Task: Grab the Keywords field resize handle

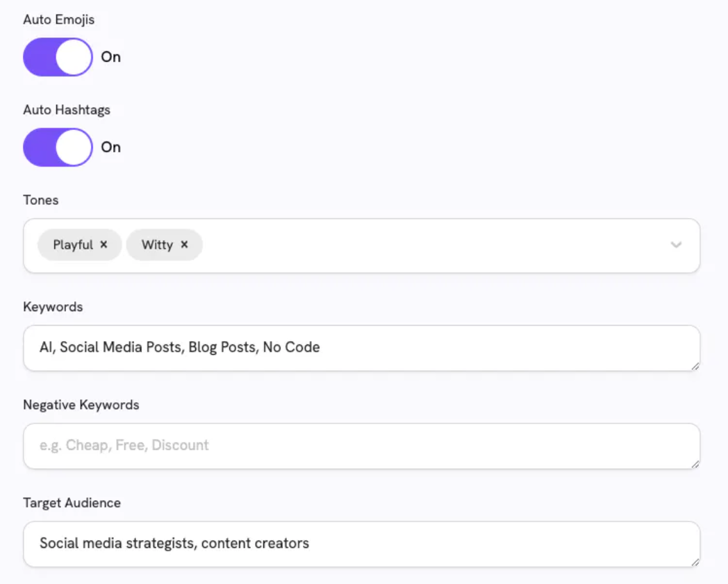Action: click(x=695, y=366)
